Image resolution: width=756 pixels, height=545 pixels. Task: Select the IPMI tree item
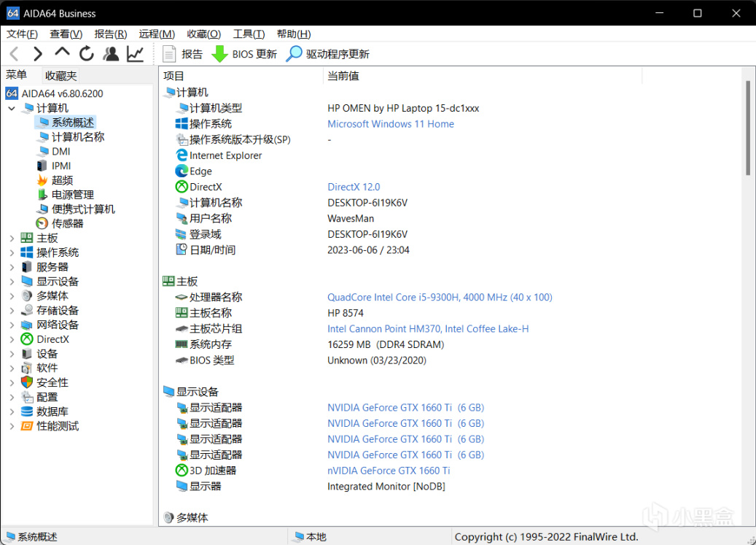coord(54,166)
